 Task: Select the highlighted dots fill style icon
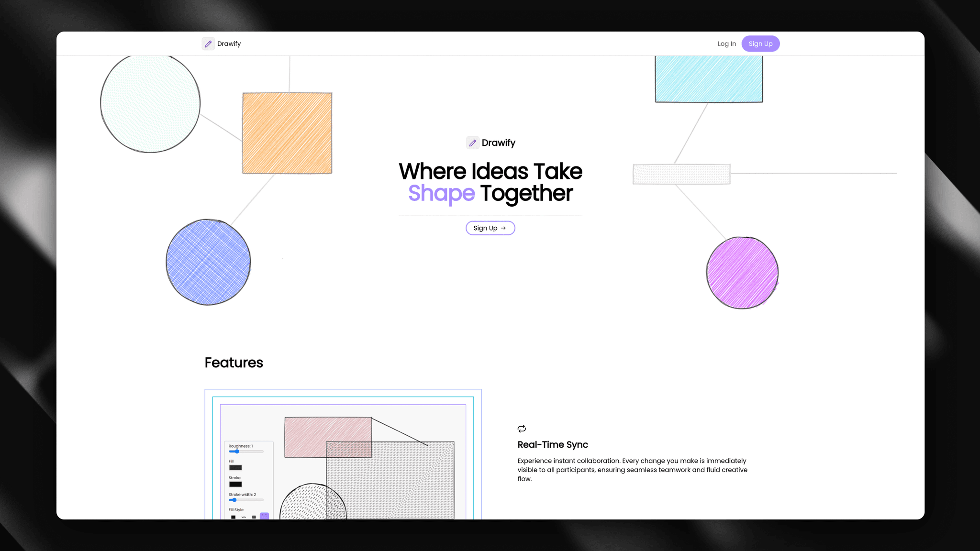click(x=264, y=516)
